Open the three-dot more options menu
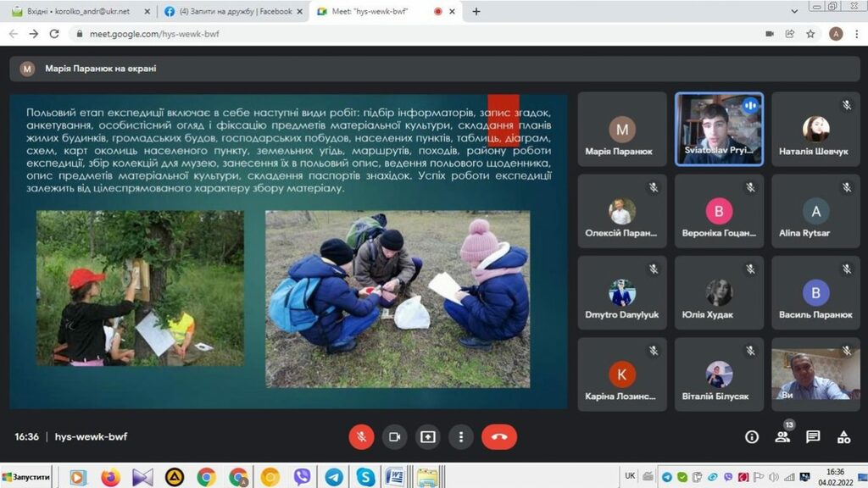Screen dimensions: 868x488 click(x=461, y=437)
